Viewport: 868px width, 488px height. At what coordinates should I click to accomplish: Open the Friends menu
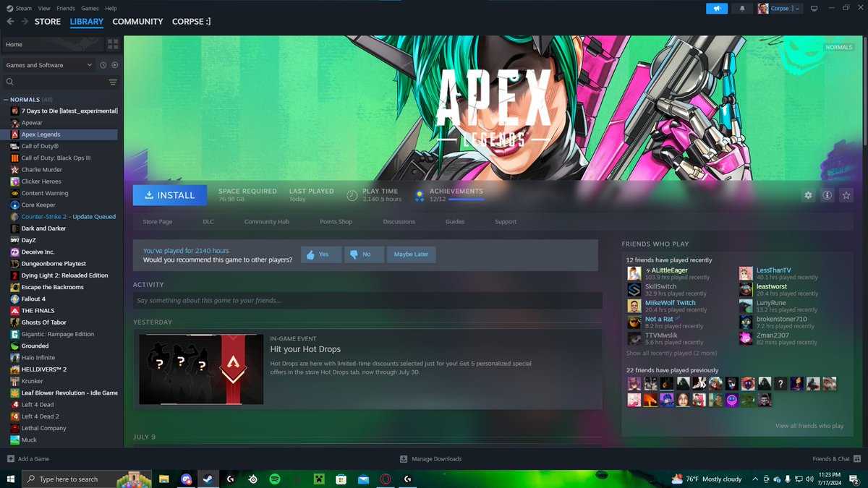(66, 8)
